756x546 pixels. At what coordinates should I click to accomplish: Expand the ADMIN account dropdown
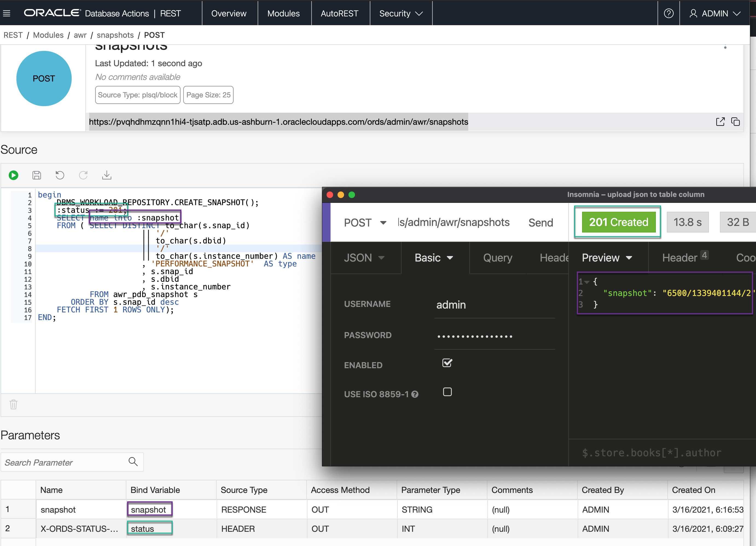(x=715, y=13)
